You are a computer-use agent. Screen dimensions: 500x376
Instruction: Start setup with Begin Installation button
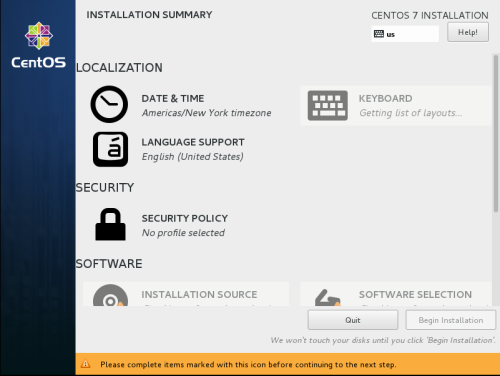coord(451,320)
